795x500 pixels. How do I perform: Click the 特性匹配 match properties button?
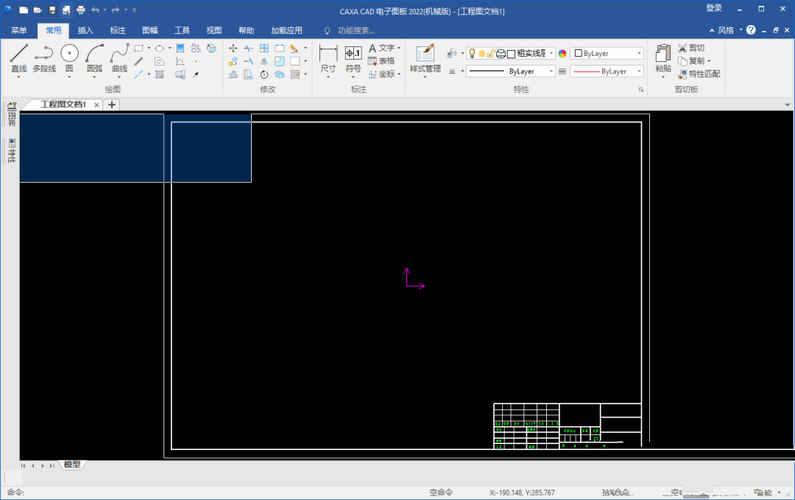coord(699,74)
